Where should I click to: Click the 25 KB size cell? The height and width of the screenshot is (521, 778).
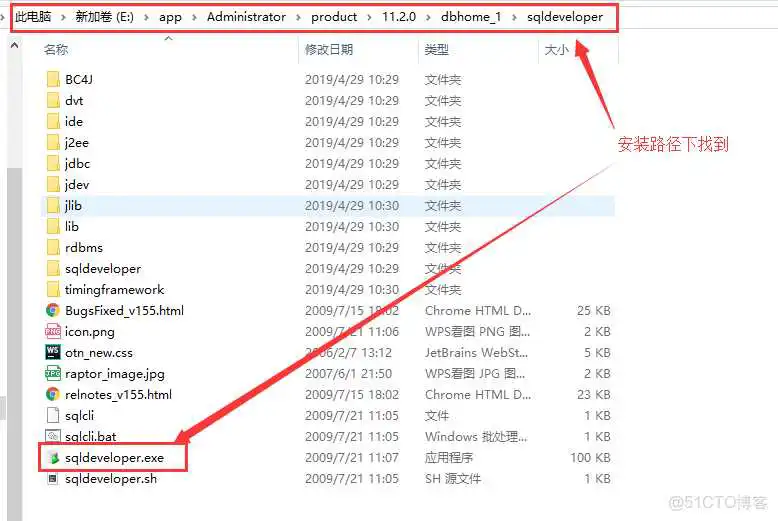pyautogui.click(x=594, y=311)
